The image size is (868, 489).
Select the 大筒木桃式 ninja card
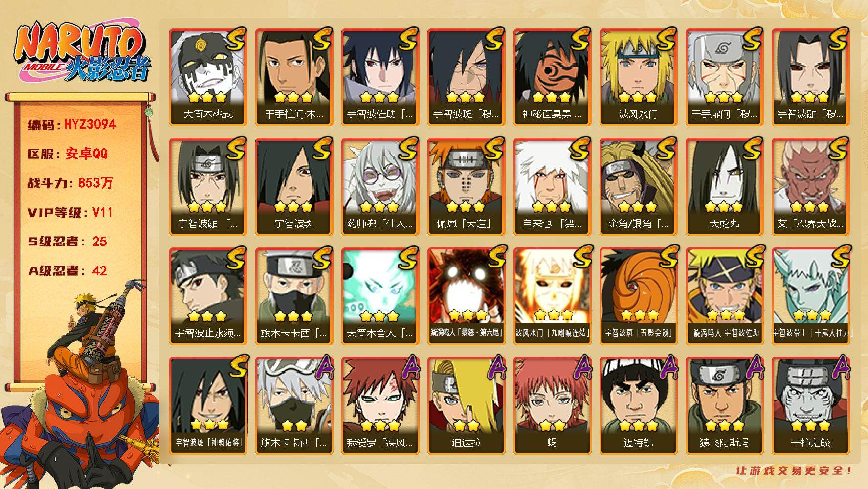click(x=208, y=77)
